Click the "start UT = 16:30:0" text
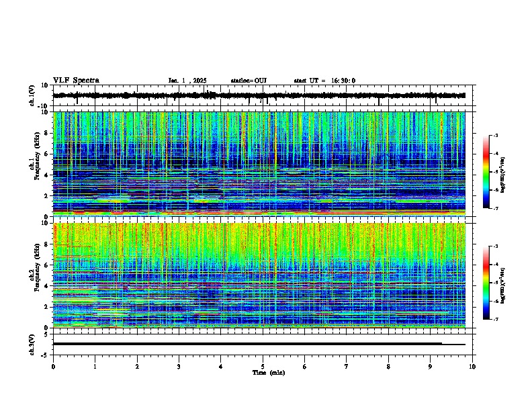This screenshot has width=532, height=411. pos(324,81)
